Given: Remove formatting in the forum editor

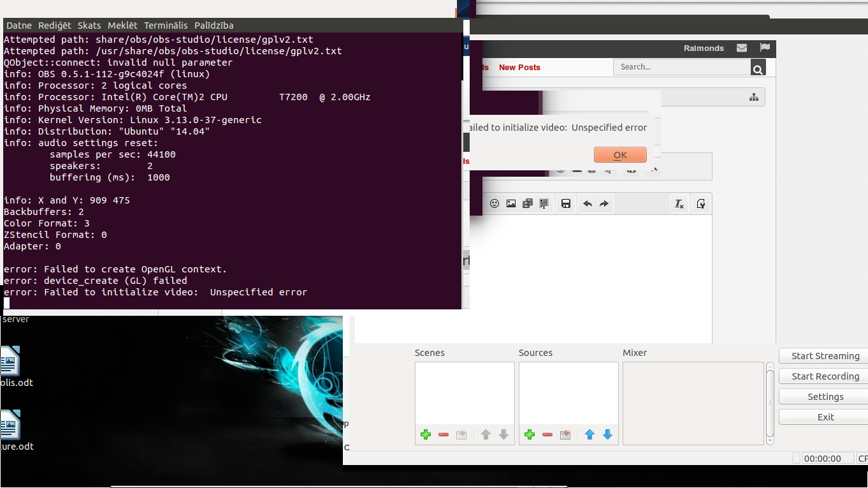Looking at the screenshot, I should (679, 203).
